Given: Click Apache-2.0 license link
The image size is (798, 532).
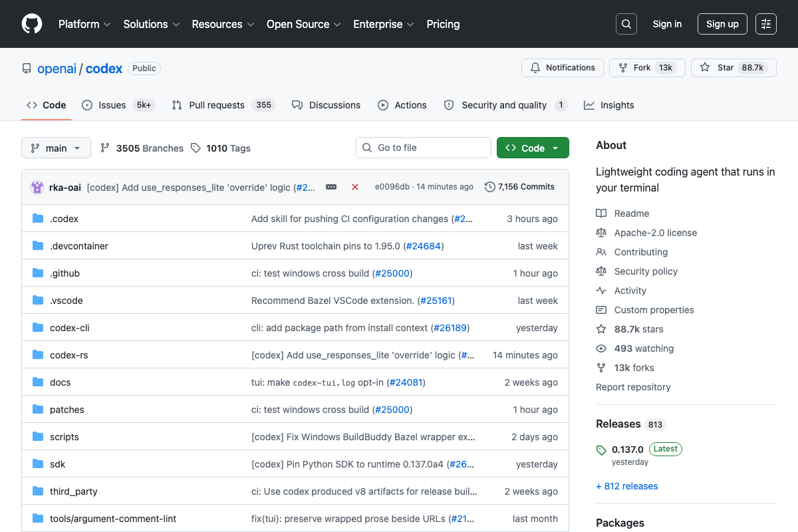Looking at the screenshot, I should pyautogui.click(x=646, y=233).
